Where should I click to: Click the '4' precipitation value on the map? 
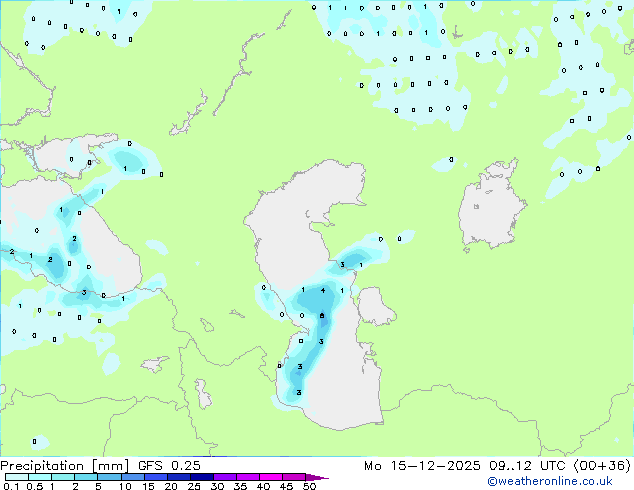[323, 290]
